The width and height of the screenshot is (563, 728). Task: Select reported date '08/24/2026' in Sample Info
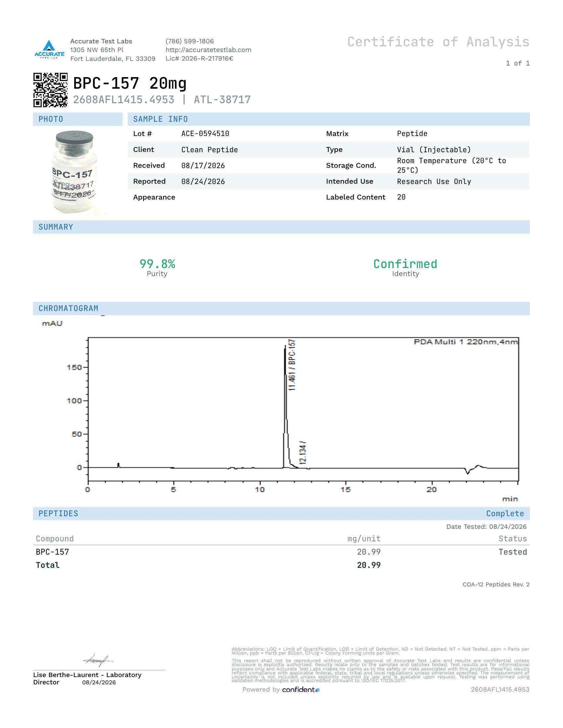203,181
